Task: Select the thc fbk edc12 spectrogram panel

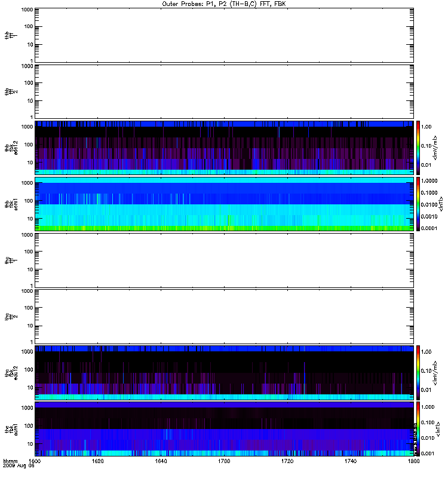Action: (x=224, y=372)
